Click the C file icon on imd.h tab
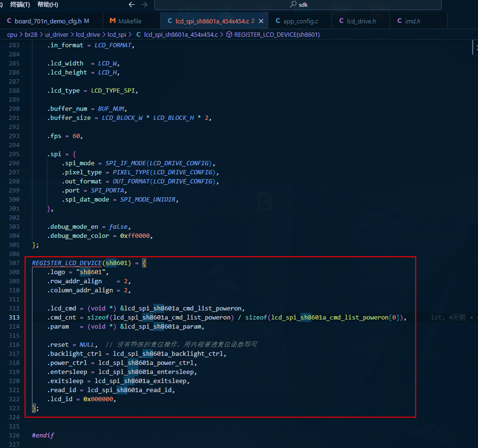The width and height of the screenshot is (478, 448). [x=399, y=21]
